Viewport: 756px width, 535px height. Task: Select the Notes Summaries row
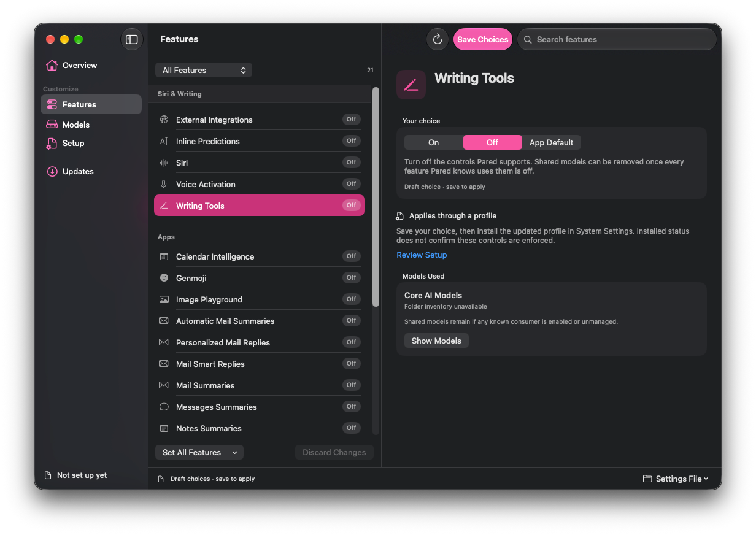click(x=259, y=428)
